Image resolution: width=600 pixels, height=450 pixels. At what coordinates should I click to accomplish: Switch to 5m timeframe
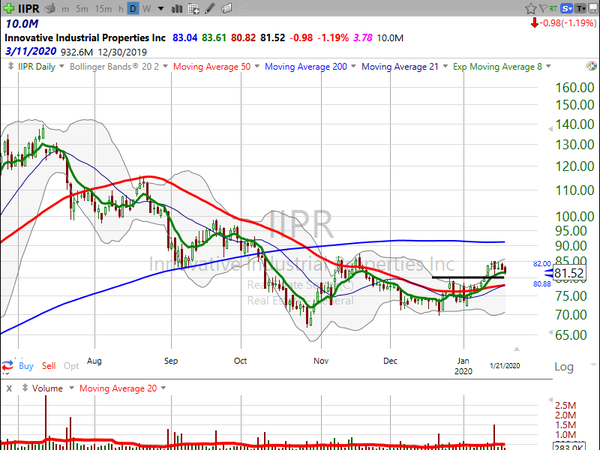pyautogui.click(x=82, y=8)
